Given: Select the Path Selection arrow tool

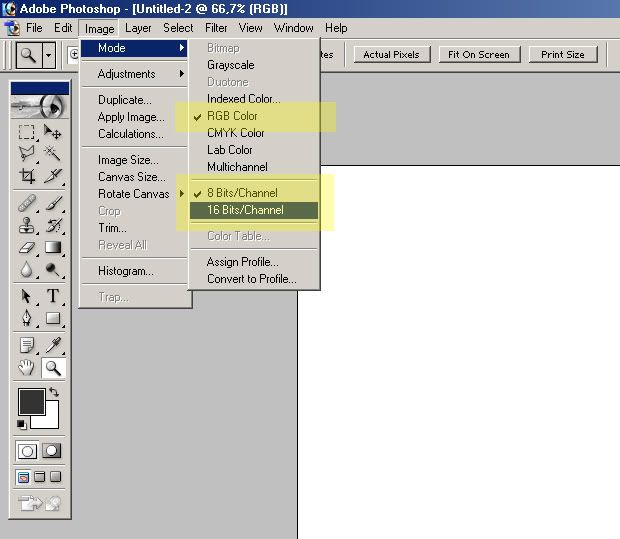Looking at the screenshot, I should pos(26,296).
